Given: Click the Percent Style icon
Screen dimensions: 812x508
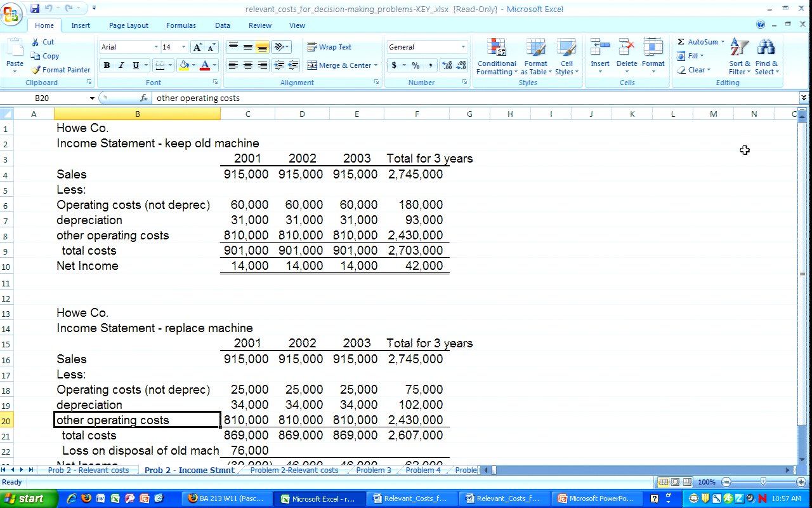Looking at the screenshot, I should (x=416, y=65).
